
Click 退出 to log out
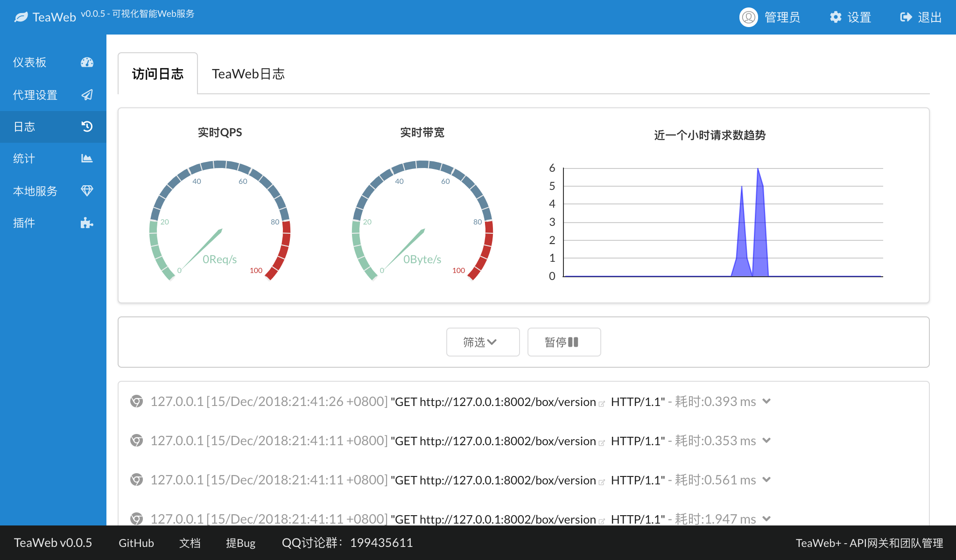coord(921,17)
